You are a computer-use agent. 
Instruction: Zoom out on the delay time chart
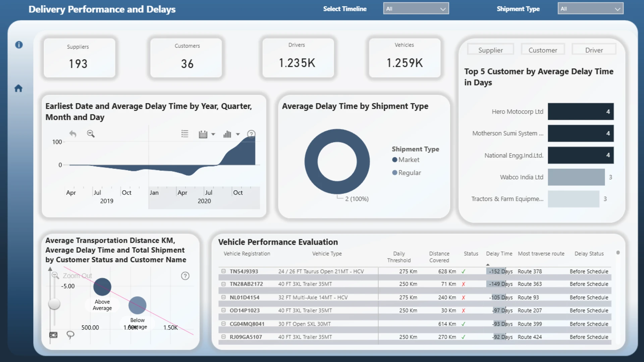[x=91, y=134]
